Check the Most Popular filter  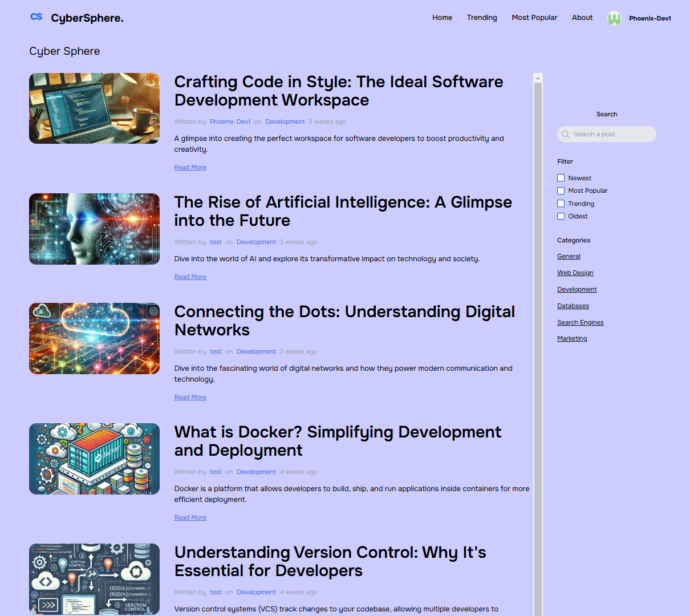tap(561, 190)
